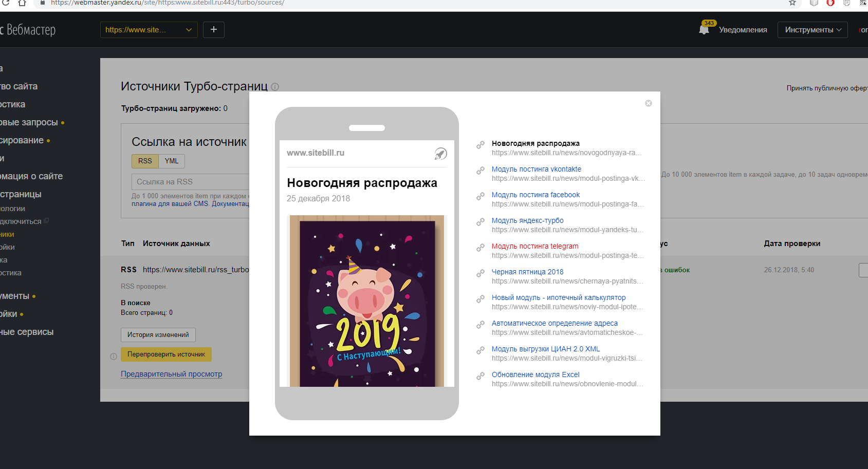868x469 pixels.
Task: Click the Turbo rocket icon in the phone preview
Action: [440, 154]
